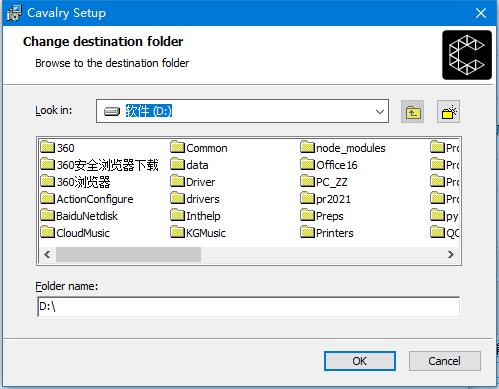Select the PC_ZZ folder
Screen dimensions: 499x389
tap(324, 182)
